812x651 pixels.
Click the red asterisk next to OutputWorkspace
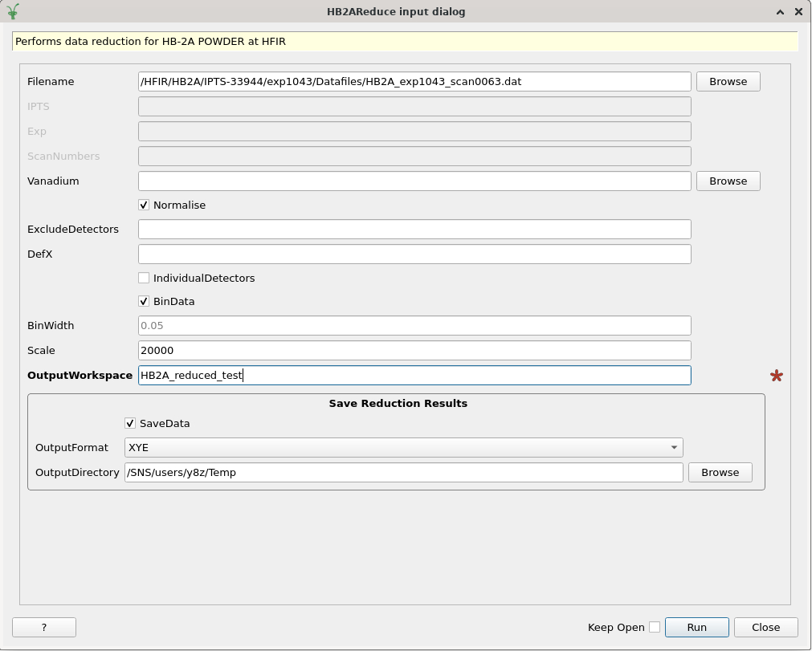click(776, 376)
